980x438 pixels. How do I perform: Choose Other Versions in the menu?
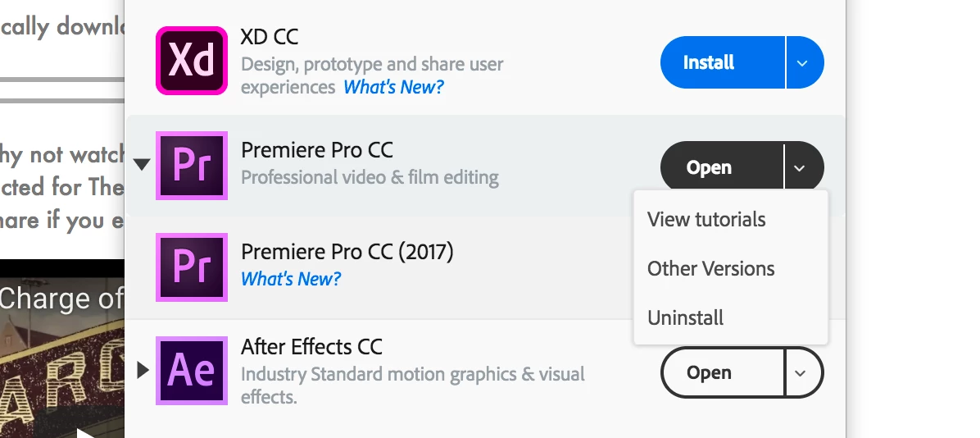pos(710,269)
